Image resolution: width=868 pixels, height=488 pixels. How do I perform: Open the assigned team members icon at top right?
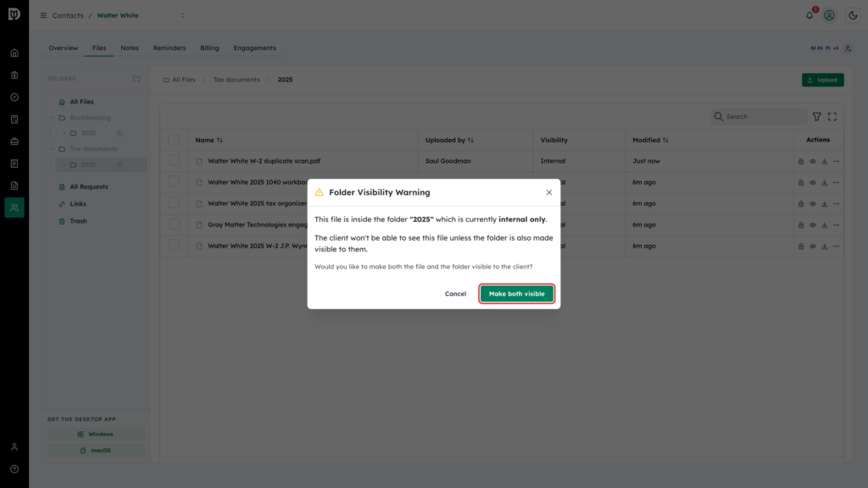[x=848, y=48]
